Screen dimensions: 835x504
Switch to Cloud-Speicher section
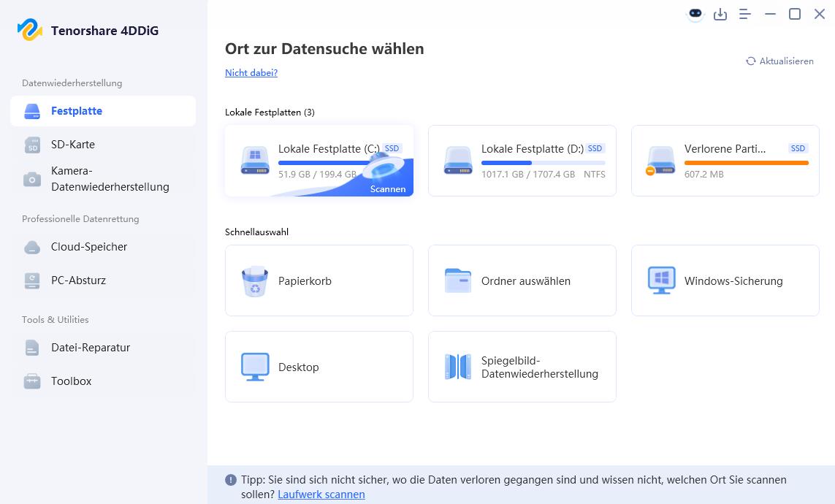(103, 247)
